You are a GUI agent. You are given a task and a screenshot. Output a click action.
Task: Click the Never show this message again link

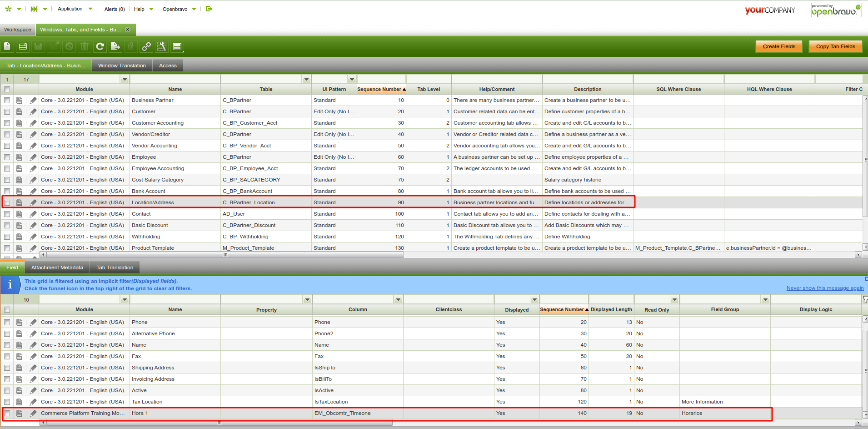point(825,288)
